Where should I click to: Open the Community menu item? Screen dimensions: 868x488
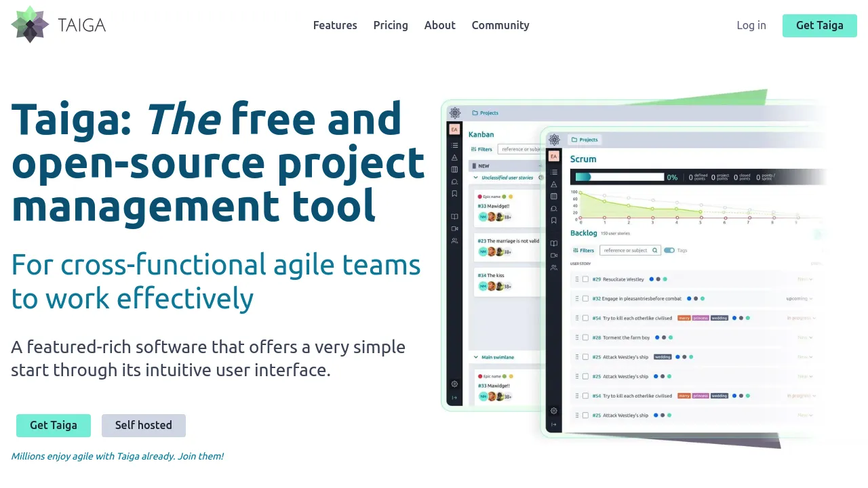[500, 25]
